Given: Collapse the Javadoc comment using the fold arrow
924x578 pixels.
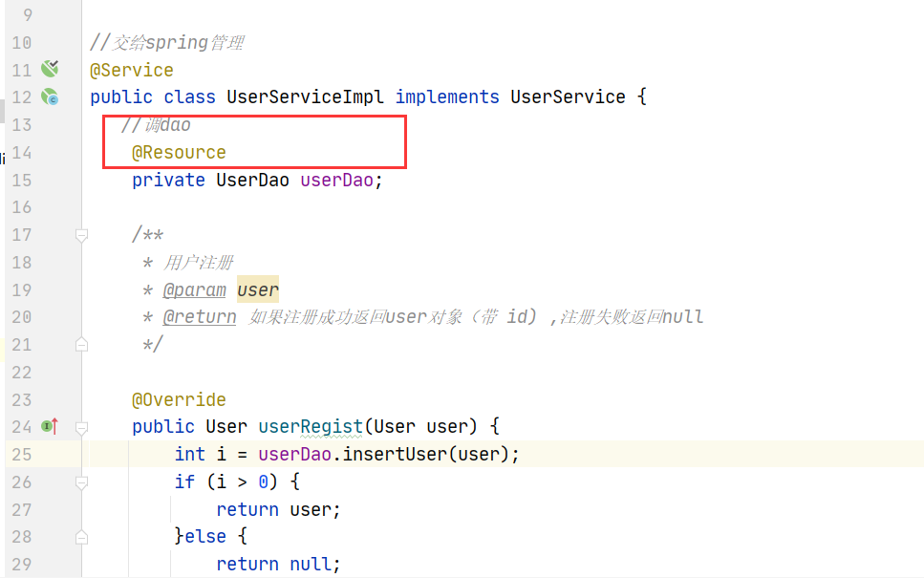Looking at the screenshot, I should (81, 234).
